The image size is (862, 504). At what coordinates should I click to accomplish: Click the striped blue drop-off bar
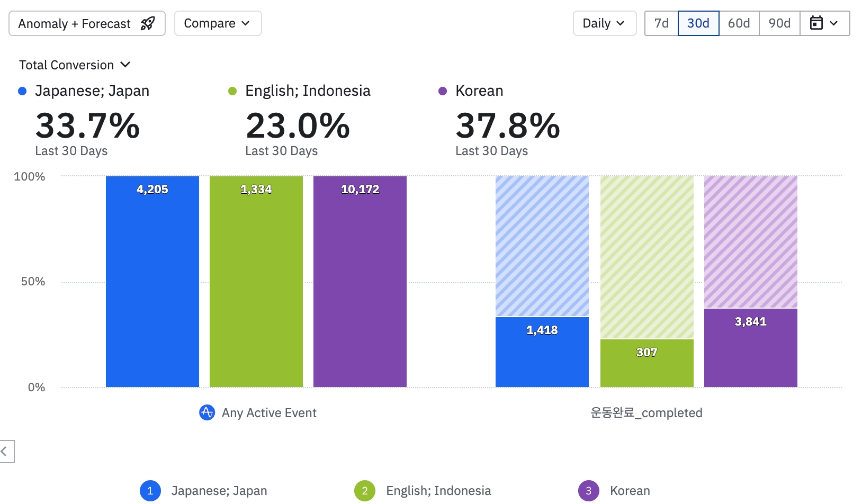[542, 246]
